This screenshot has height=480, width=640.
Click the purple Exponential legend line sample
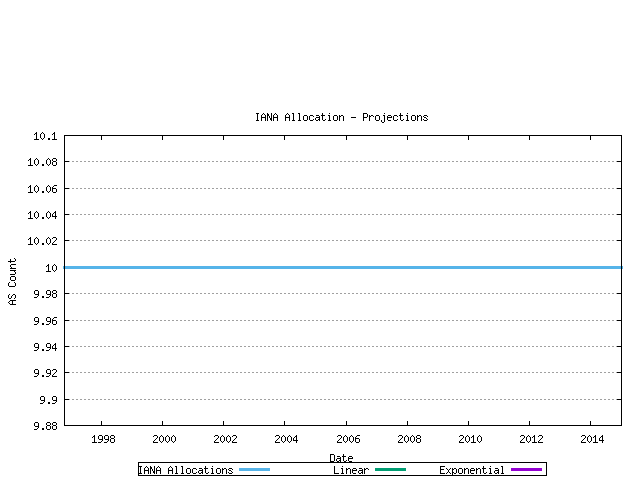tap(526, 469)
